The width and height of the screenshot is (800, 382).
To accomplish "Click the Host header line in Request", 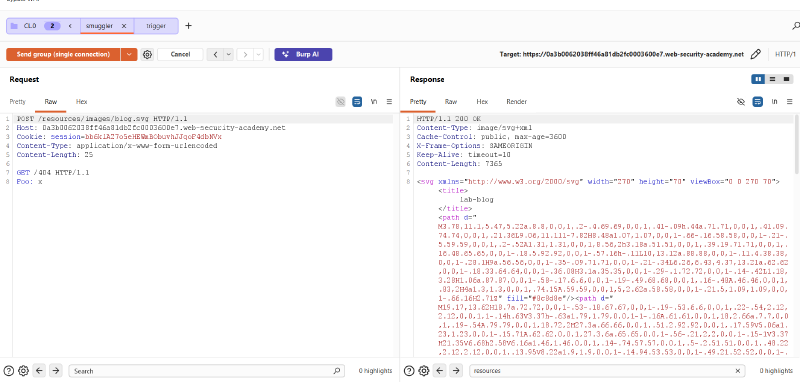I will (x=151, y=128).
